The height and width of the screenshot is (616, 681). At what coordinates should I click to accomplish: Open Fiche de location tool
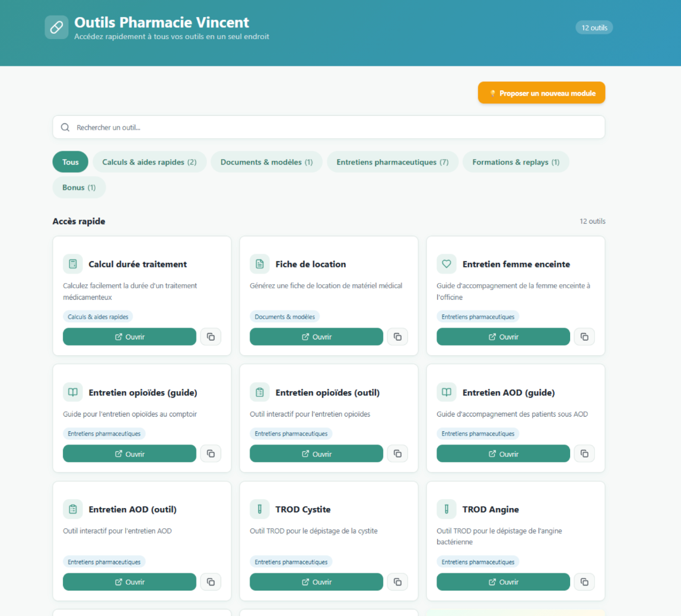[x=316, y=336]
